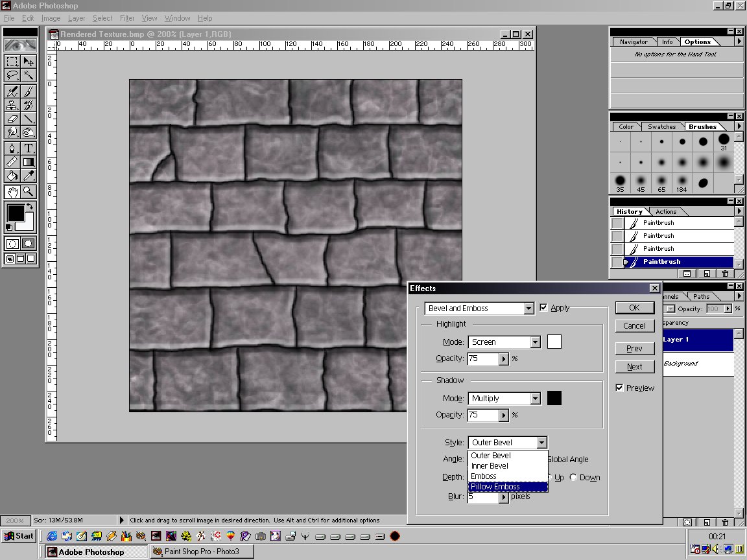Select the Zoom tool

point(29,191)
